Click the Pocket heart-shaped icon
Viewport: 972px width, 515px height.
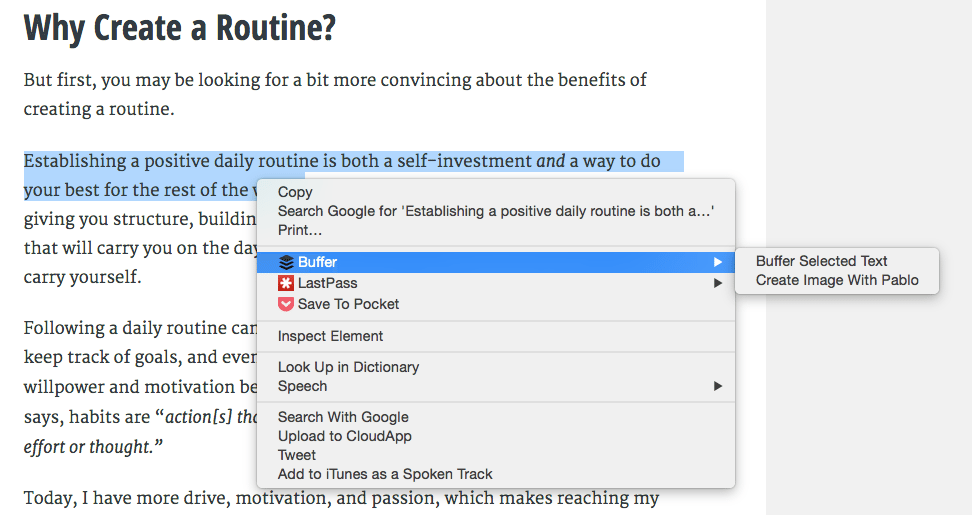[x=286, y=304]
